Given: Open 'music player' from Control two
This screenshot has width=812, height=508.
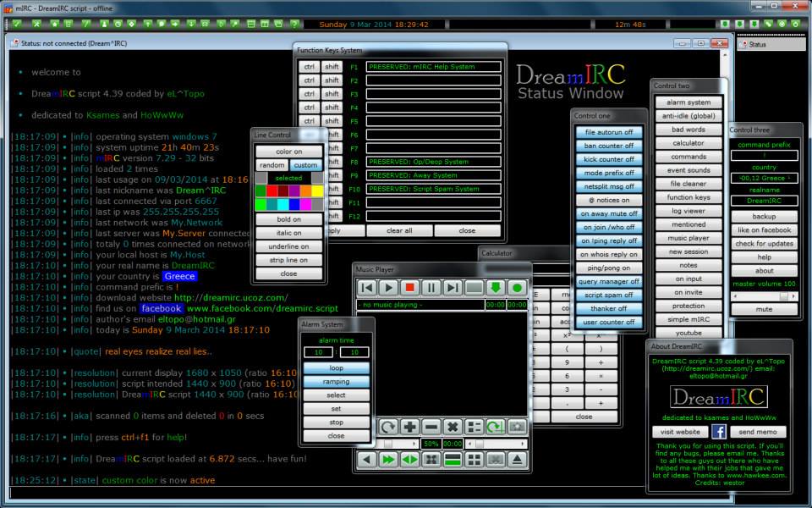Looking at the screenshot, I should point(689,238).
